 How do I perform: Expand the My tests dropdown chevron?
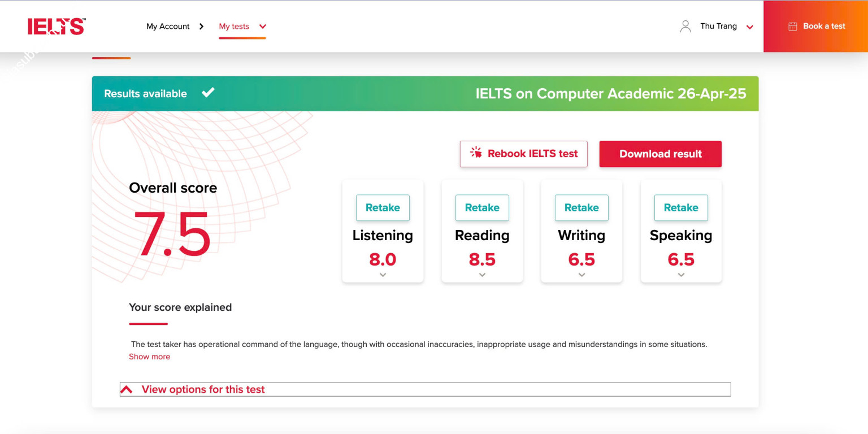pyautogui.click(x=262, y=27)
